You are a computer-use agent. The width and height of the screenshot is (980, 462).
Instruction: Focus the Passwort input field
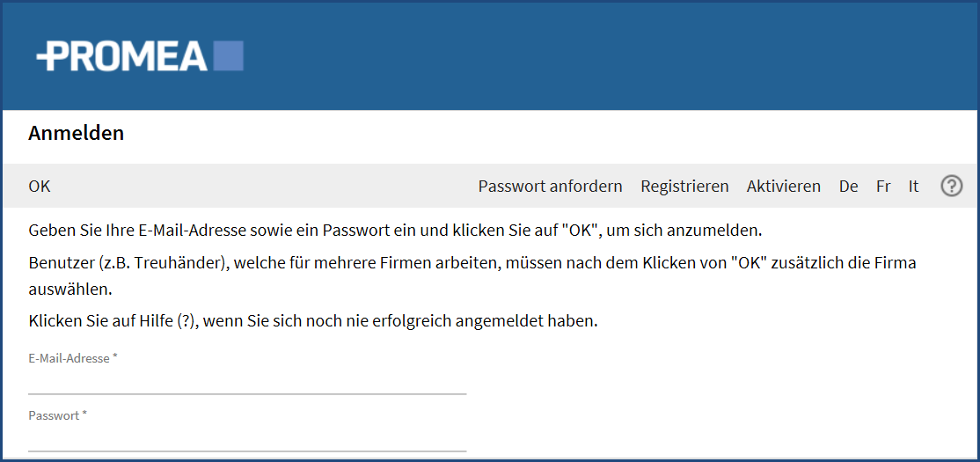[247, 439]
